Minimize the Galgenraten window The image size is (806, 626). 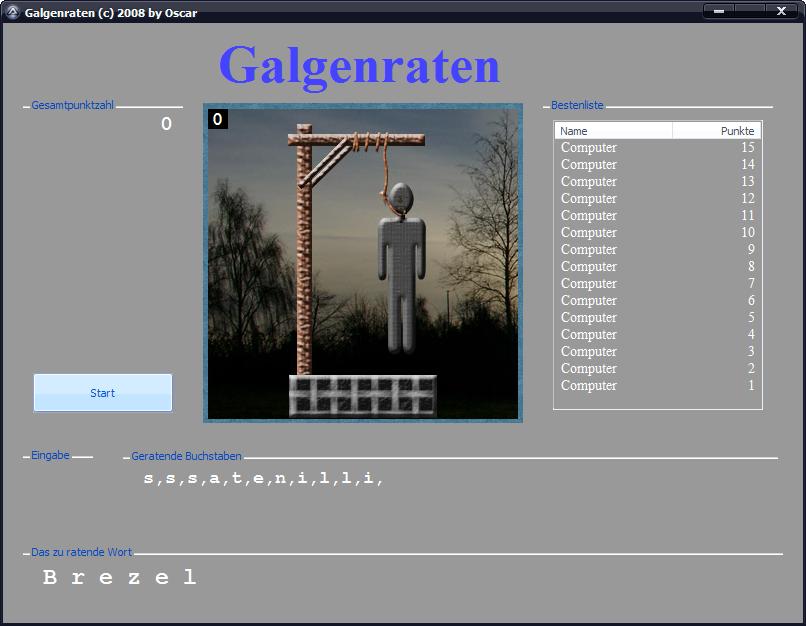(x=718, y=11)
